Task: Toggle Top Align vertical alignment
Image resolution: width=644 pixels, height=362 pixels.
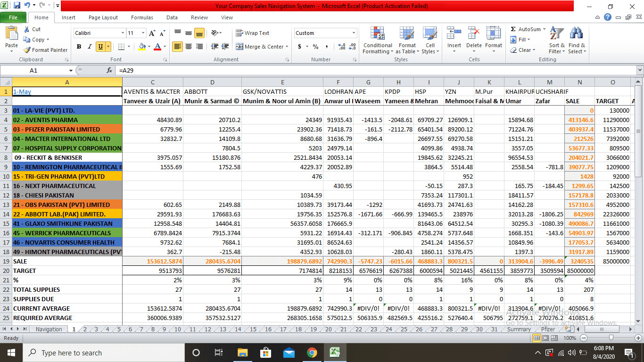Action: coord(178,33)
